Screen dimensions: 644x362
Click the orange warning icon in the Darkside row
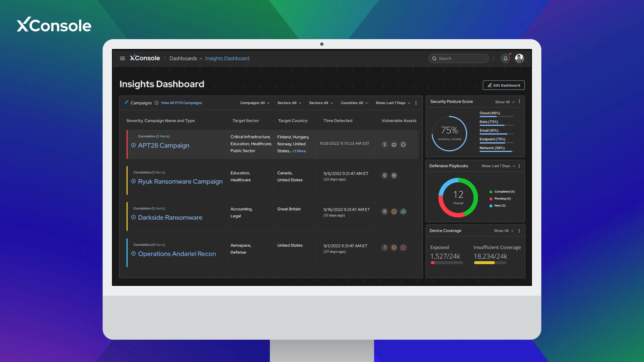tap(394, 212)
